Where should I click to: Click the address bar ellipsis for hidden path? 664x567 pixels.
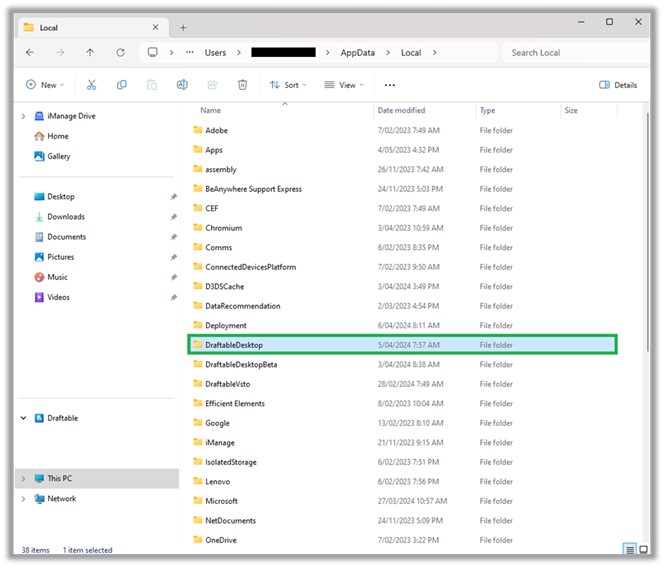[x=190, y=53]
